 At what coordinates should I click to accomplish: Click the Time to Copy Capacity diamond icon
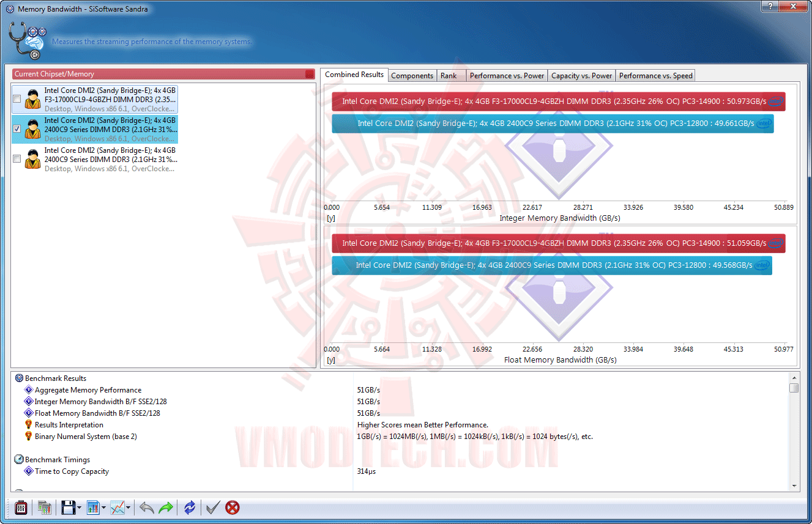pyautogui.click(x=29, y=471)
